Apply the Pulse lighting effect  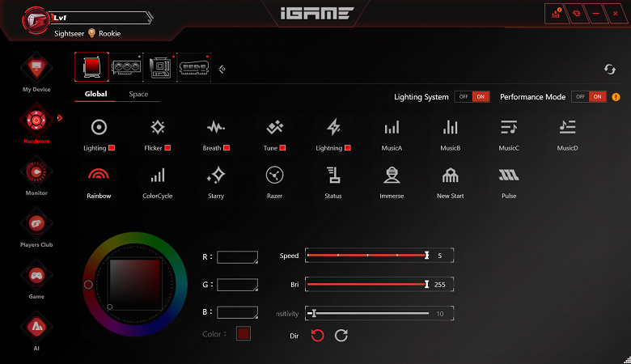click(x=509, y=176)
